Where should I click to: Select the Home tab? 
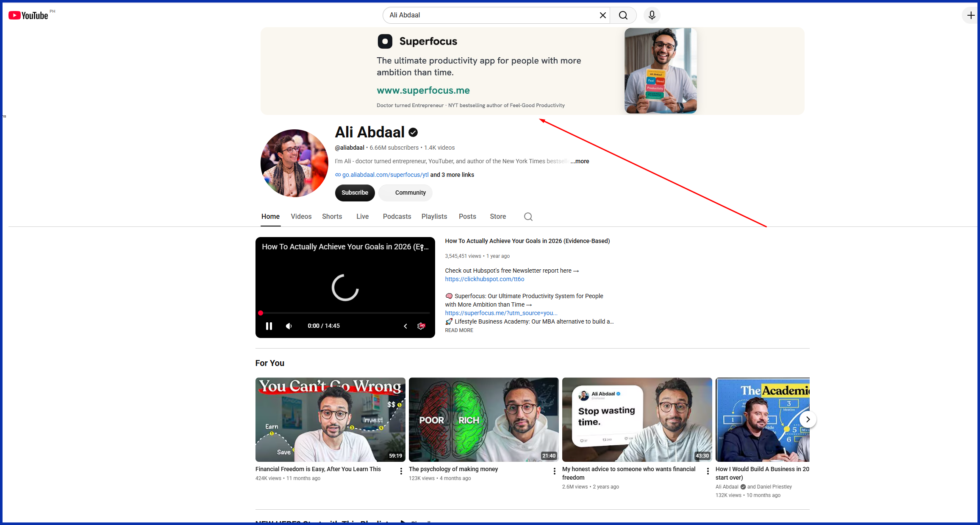[270, 216]
